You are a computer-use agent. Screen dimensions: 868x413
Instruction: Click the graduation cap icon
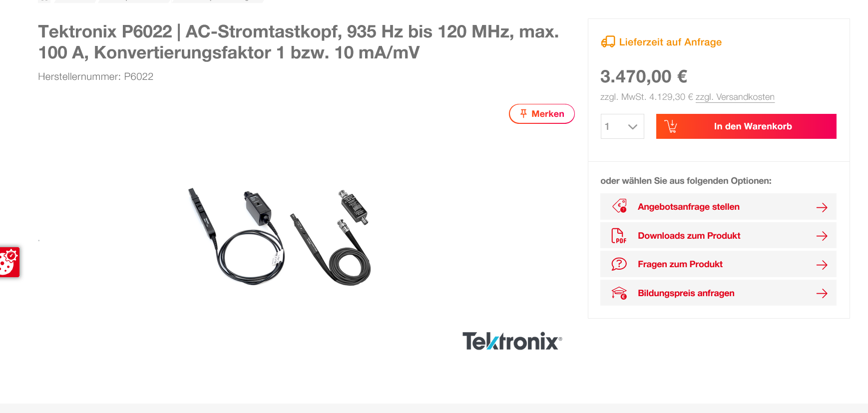[619, 293]
